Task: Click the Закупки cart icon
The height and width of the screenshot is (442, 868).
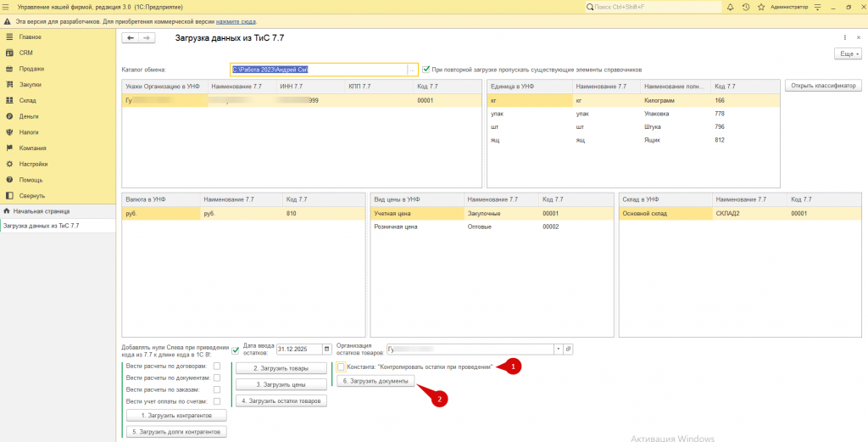Action: tap(8, 85)
